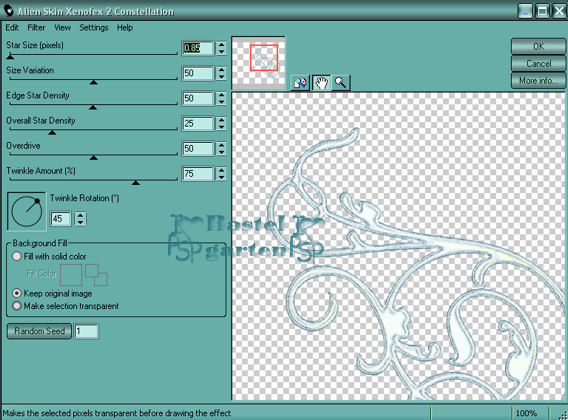Click the OK button

coord(538,47)
